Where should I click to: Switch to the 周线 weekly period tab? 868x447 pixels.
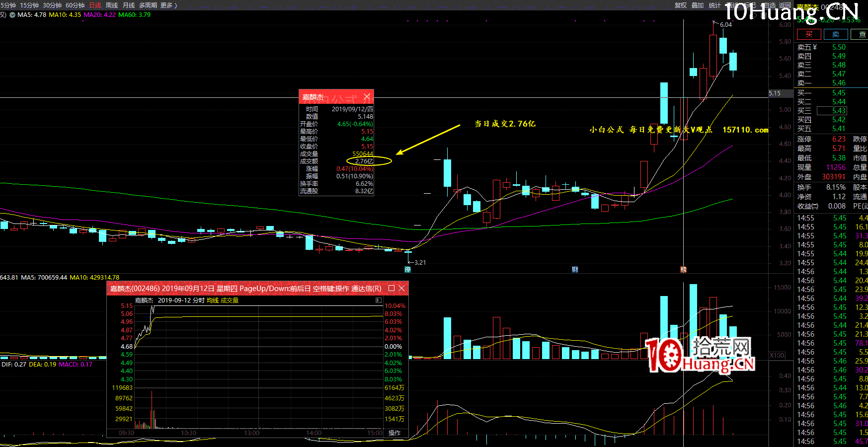112,5
